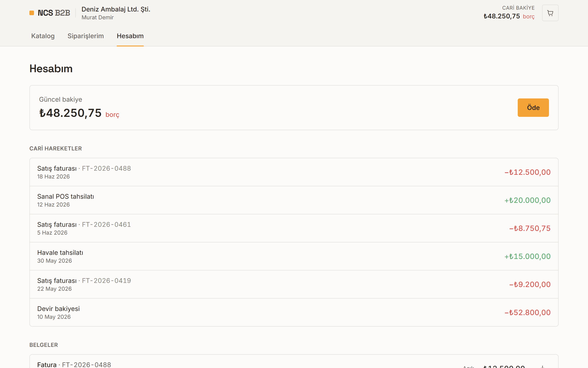Click the amount +₺20.000,00
This screenshot has height=368, width=588.
coord(528,200)
